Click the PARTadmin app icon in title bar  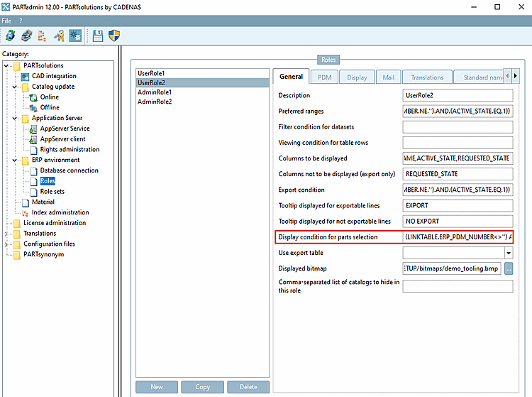[6, 7]
